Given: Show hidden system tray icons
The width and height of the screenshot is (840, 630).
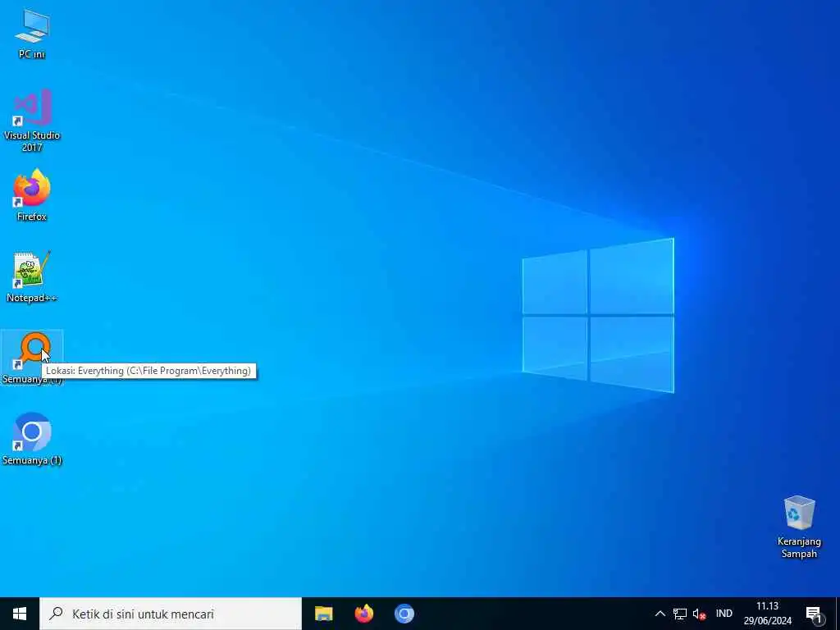Looking at the screenshot, I should point(660,614).
